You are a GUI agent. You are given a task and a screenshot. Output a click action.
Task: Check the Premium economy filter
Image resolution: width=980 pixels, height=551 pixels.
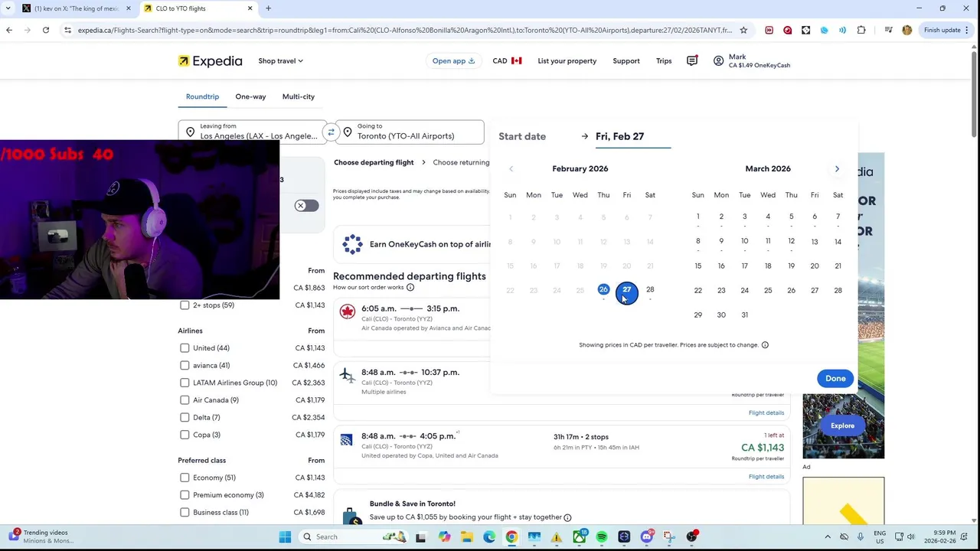[x=185, y=495]
